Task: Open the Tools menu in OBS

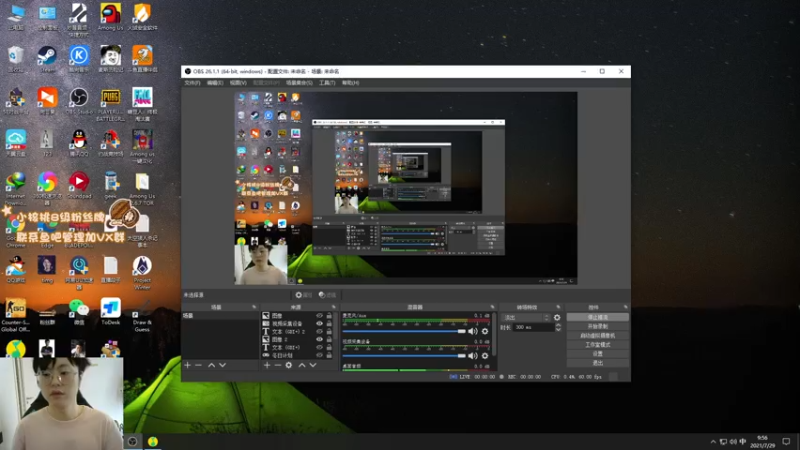Action: coord(327,83)
